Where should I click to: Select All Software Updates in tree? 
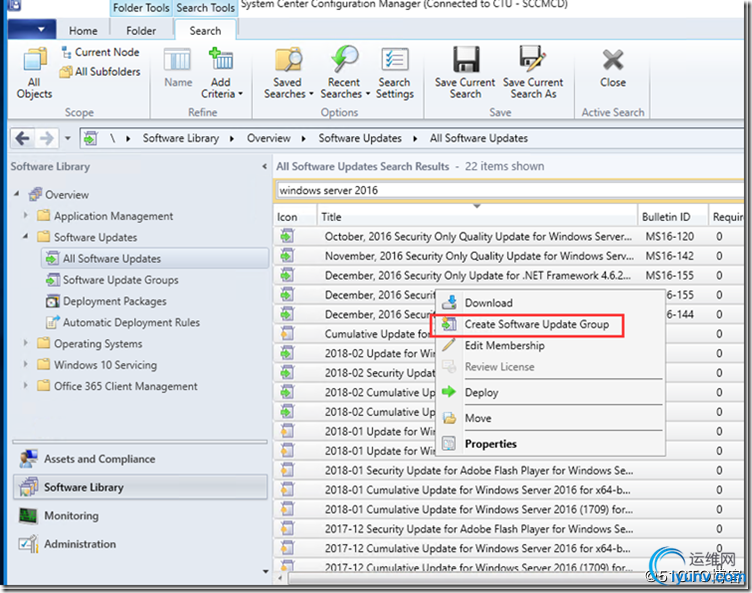(155, 258)
